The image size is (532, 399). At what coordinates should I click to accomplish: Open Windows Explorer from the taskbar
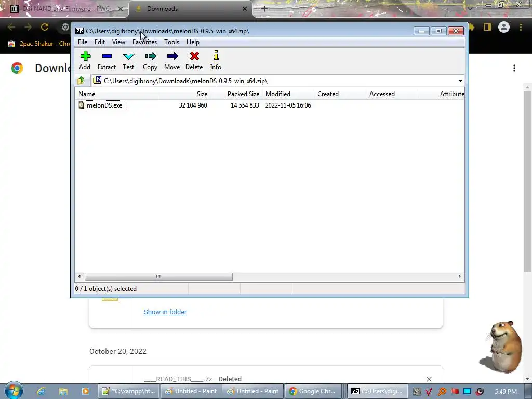(x=63, y=391)
